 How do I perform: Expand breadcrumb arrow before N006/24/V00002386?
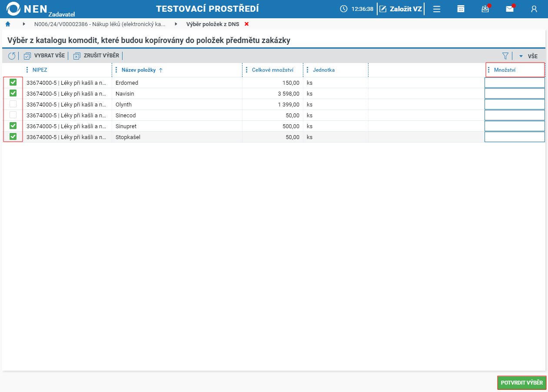(x=24, y=24)
